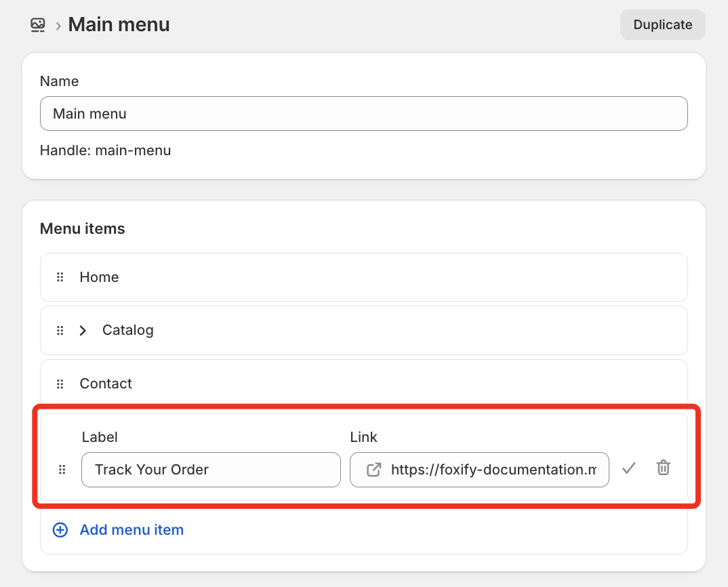Viewport: 728px width, 587px height.
Task: Click the drag handle beside Home
Action: tap(60, 277)
